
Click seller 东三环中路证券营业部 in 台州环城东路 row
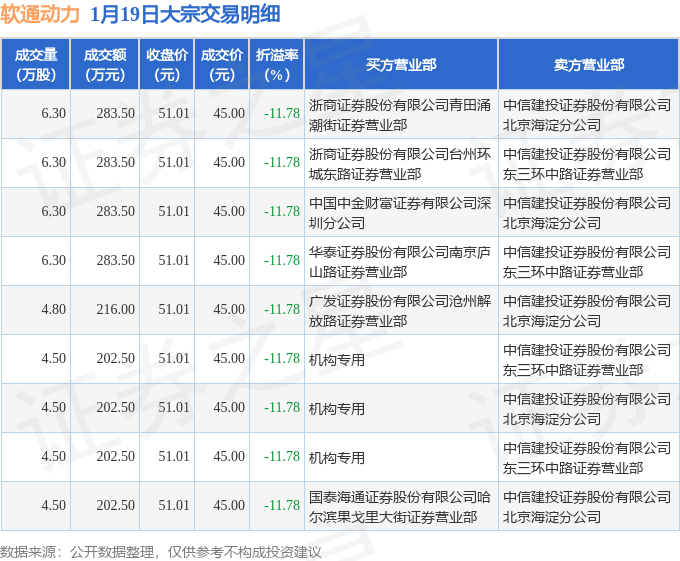587,164
